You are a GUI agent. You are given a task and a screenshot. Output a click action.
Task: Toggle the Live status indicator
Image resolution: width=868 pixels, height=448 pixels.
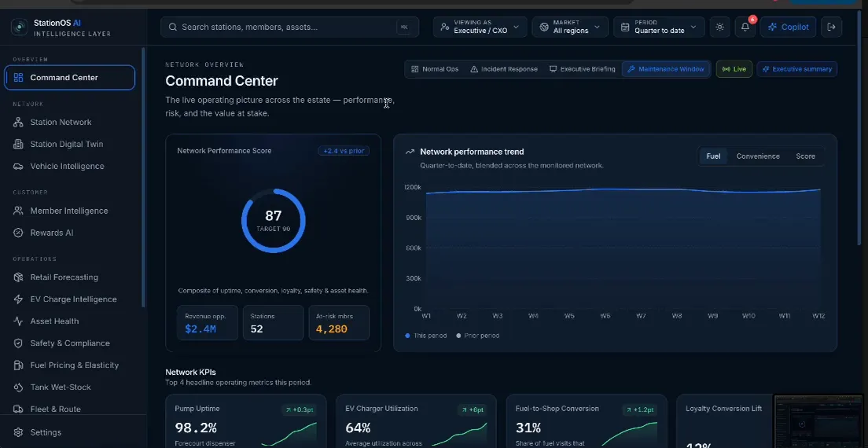pos(734,69)
